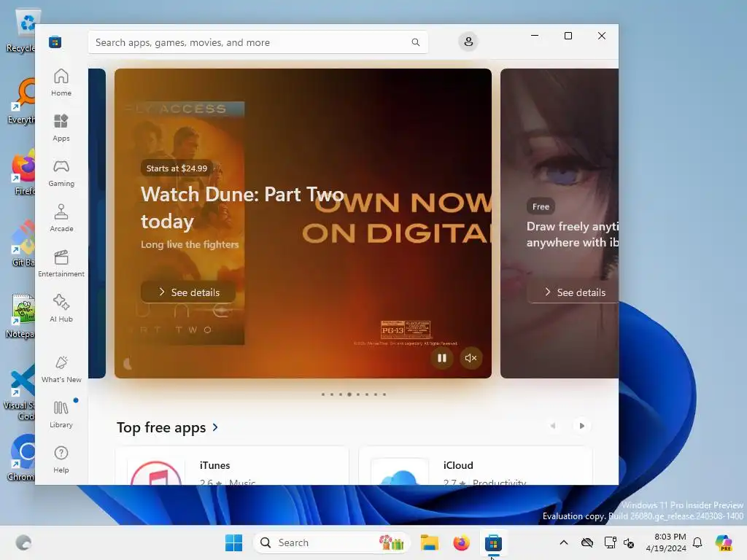Open Help in Store sidebar
747x560 pixels.
tap(61, 460)
